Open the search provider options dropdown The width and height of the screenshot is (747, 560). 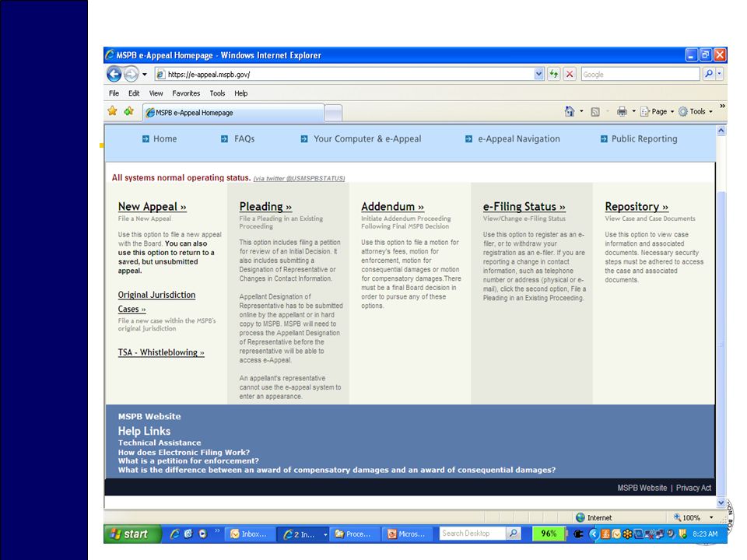tap(719, 74)
